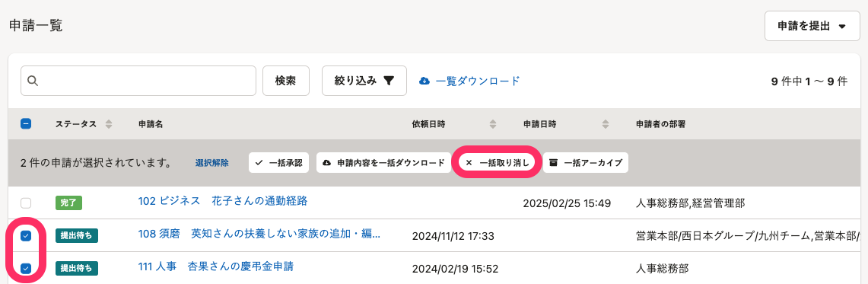Uncheck the 111 人事 杏果 row checkbox
The image size is (868, 284).
25,269
